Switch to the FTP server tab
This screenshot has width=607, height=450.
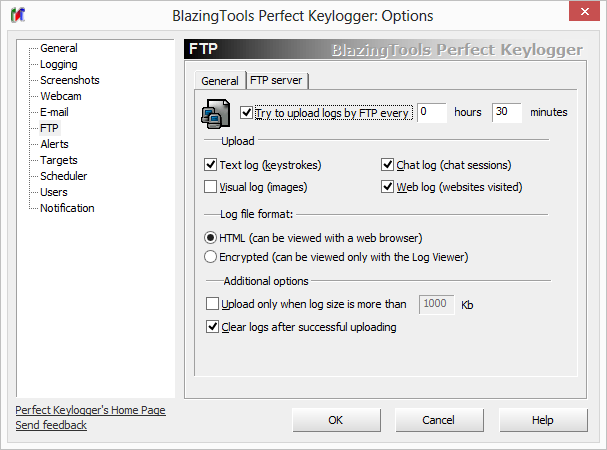(x=278, y=81)
